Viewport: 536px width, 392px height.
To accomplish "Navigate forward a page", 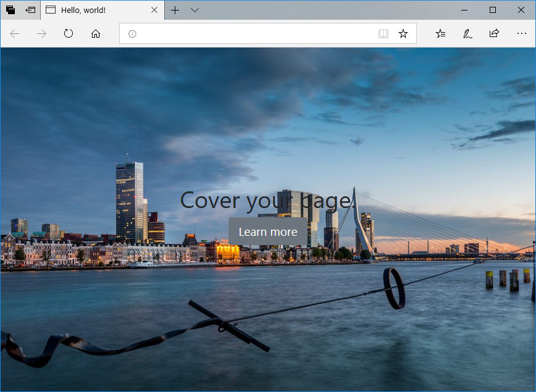I will coord(41,33).
